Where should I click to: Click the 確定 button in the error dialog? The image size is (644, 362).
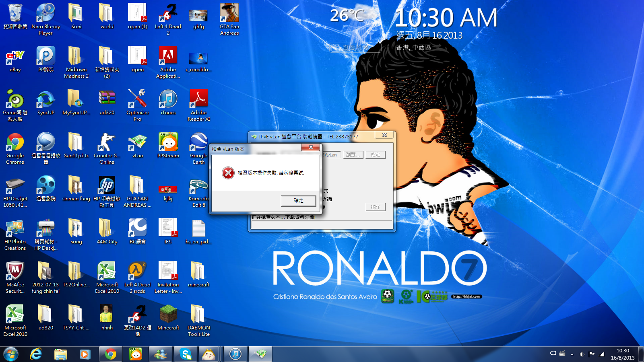pyautogui.click(x=298, y=200)
